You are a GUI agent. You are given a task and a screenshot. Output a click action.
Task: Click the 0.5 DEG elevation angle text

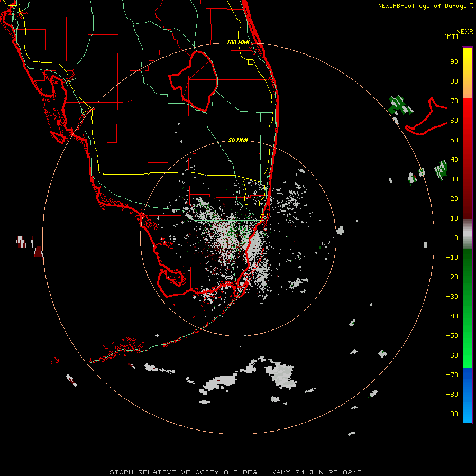241,472
